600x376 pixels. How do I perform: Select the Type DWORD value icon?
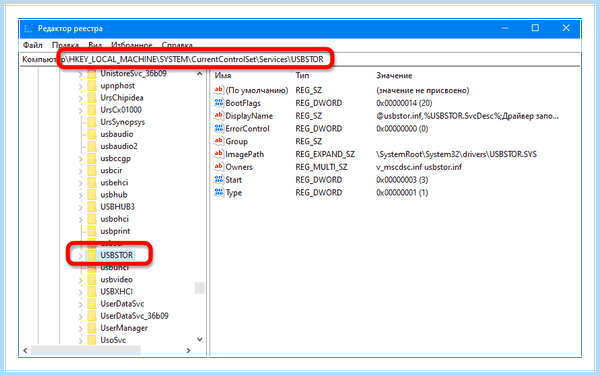(218, 192)
